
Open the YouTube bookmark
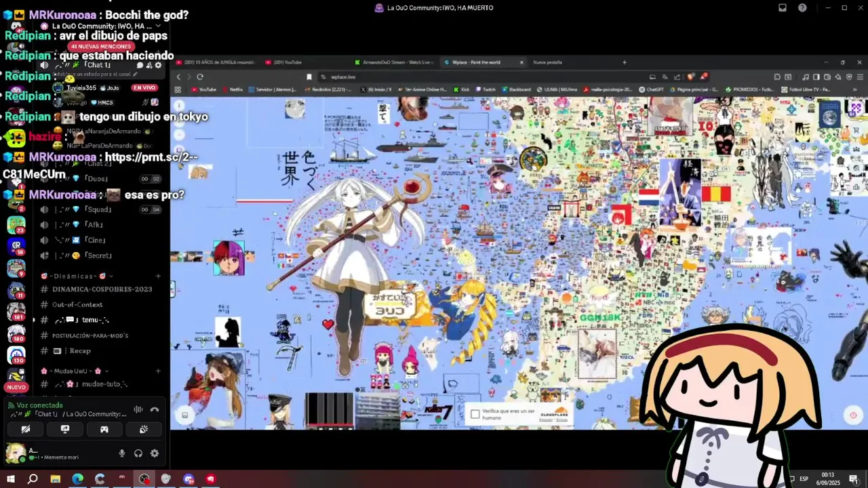(x=203, y=89)
